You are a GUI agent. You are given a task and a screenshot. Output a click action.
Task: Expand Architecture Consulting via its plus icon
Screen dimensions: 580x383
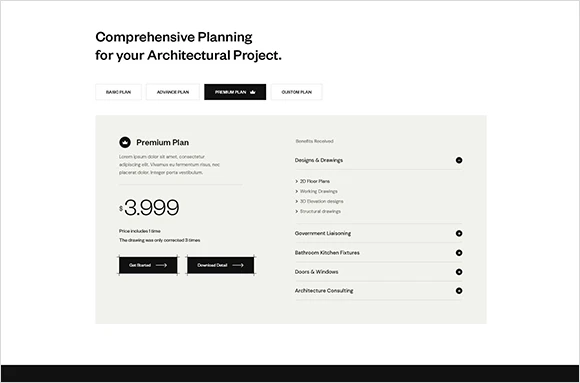(459, 291)
